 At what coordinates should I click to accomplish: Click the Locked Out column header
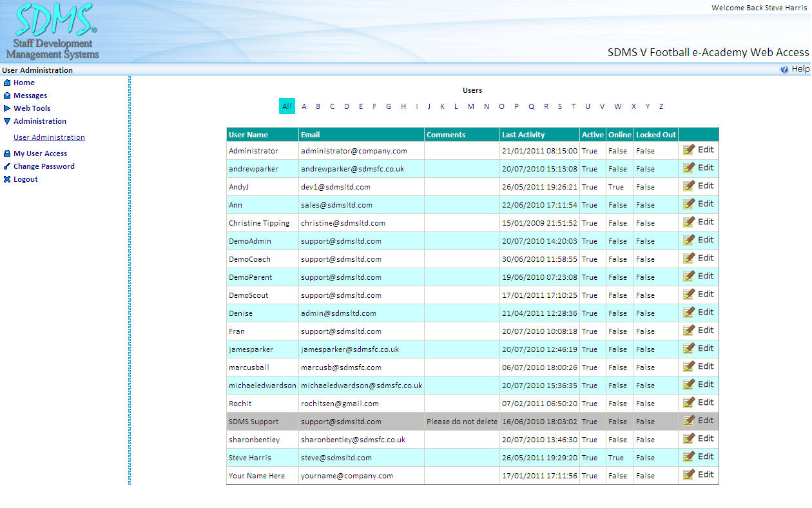tap(656, 135)
